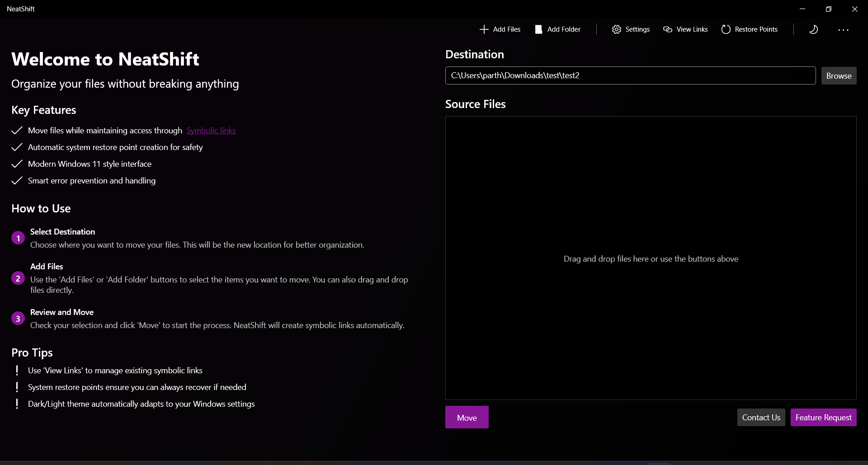The image size is (868, 465).
Task: Click the purple Move button
Action: pyautogui.click(x=467, y=417)
